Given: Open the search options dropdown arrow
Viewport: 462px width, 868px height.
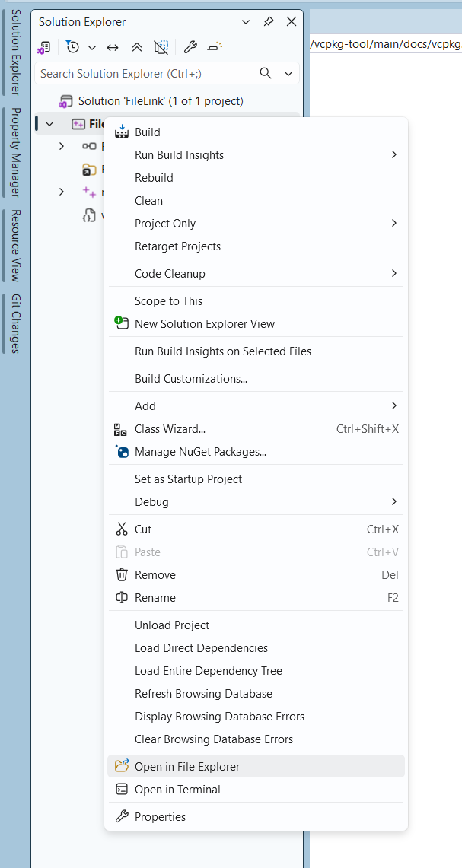Looking at the screenshot, I should click(x=288, y=74).
